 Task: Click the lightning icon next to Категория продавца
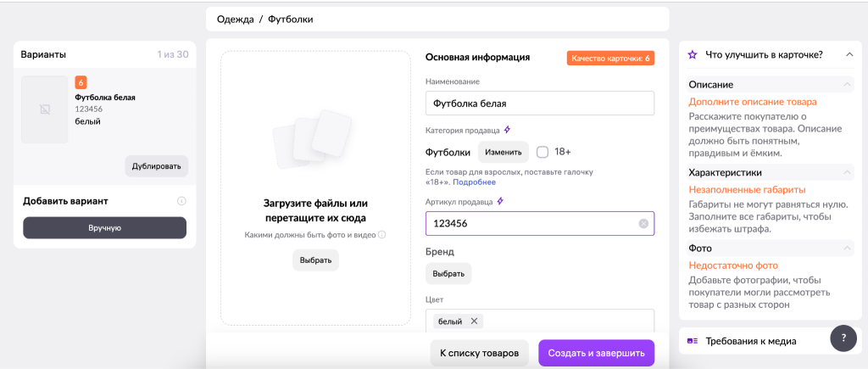pos(507,130)
